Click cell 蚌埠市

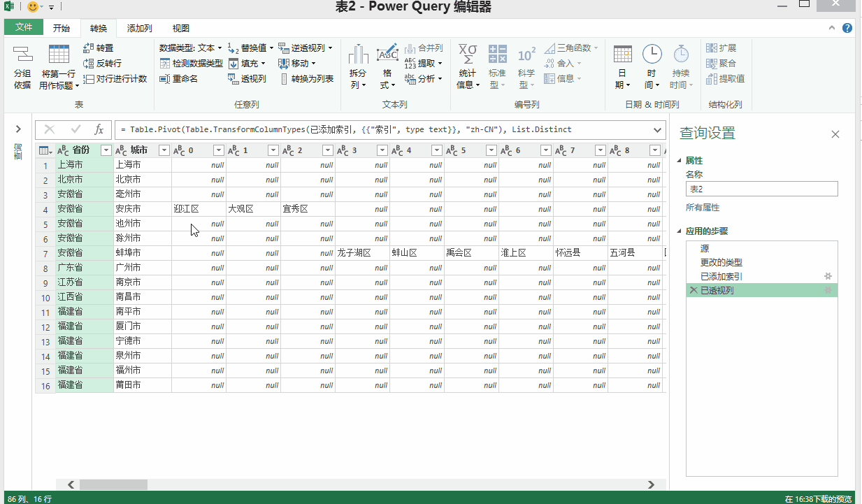[143, 253]
